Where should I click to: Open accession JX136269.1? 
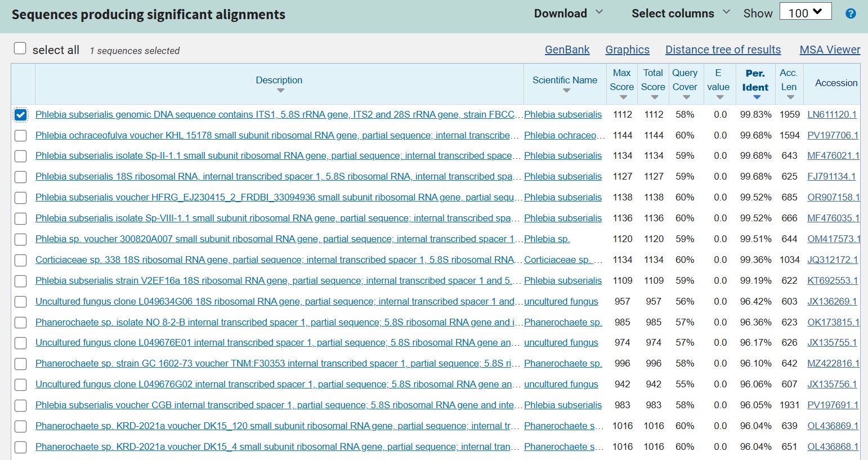coord(832,301)
